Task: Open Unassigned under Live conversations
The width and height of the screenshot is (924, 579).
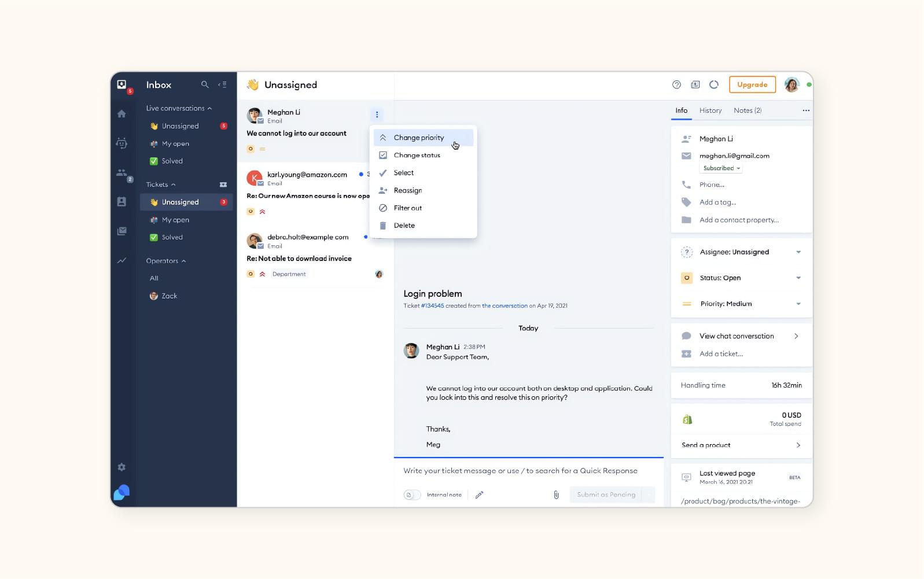Action: tap(186, 126)
